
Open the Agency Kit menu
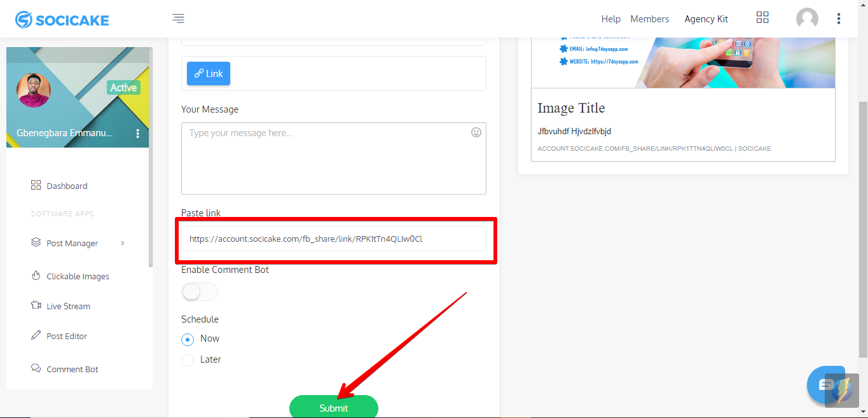tap(706, 19)
